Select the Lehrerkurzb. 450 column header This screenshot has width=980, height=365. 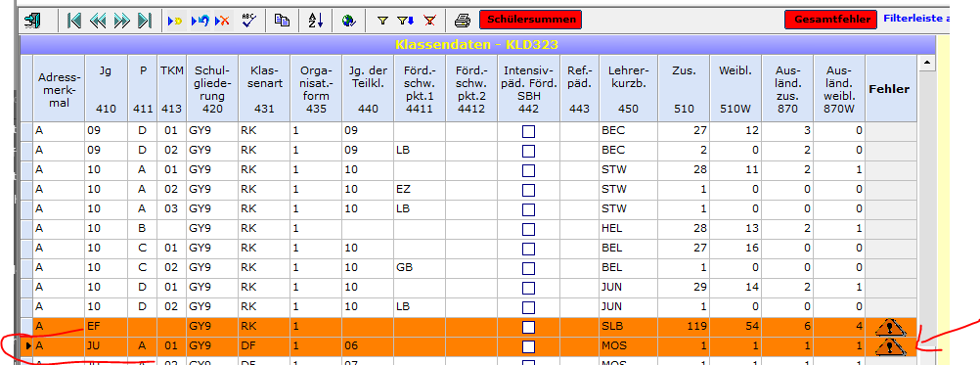[628, 89]
